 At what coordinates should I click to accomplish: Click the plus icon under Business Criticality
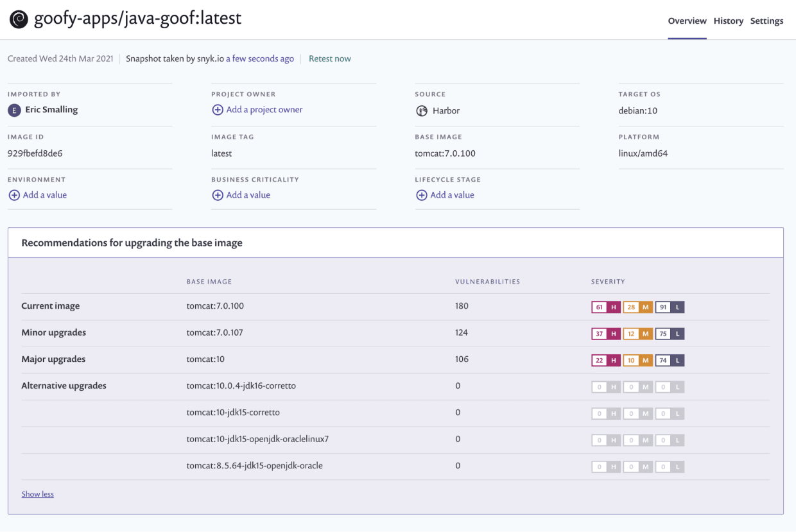point(218,195)
